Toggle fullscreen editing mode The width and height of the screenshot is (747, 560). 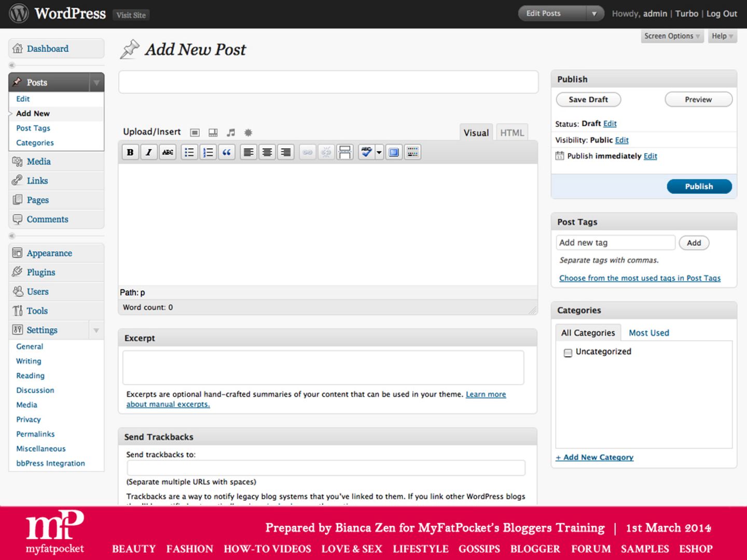(x=394, y=152)
